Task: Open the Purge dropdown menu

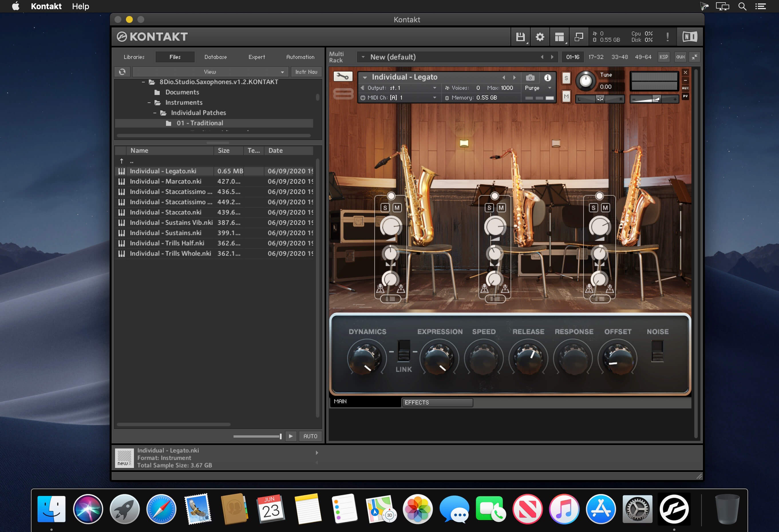Action: point(538,88)
